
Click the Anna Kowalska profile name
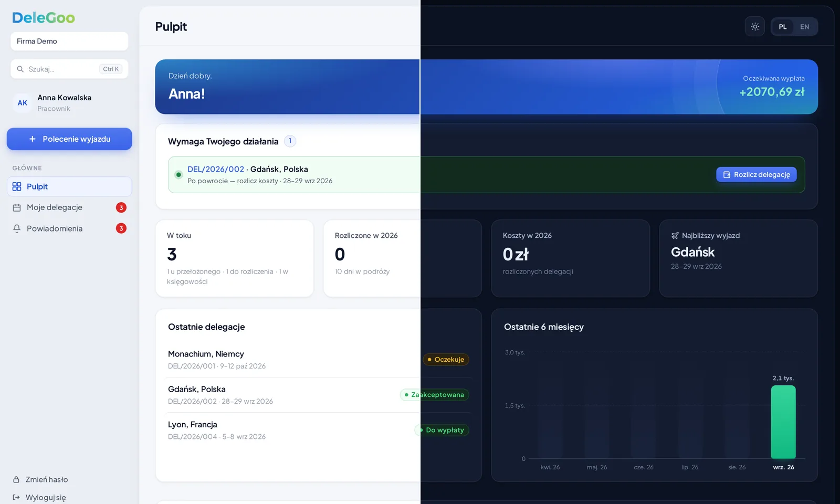tap(65, 98)
